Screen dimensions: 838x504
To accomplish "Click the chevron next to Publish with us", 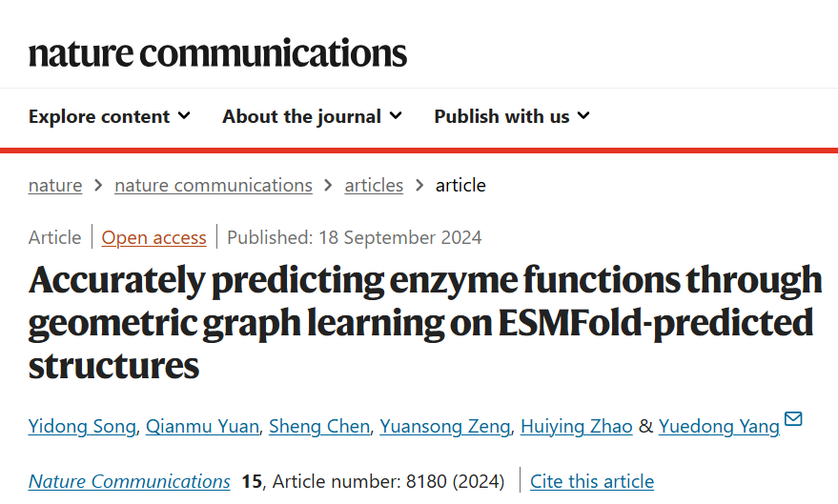I will tap(583, 116).
